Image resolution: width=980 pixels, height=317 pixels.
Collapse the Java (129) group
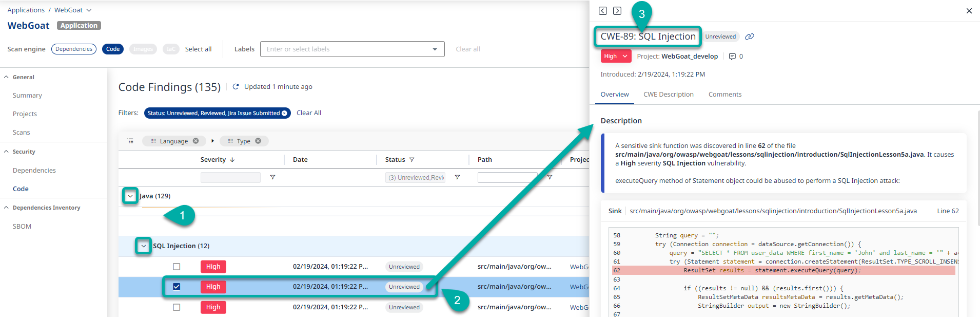coord(130,196)
